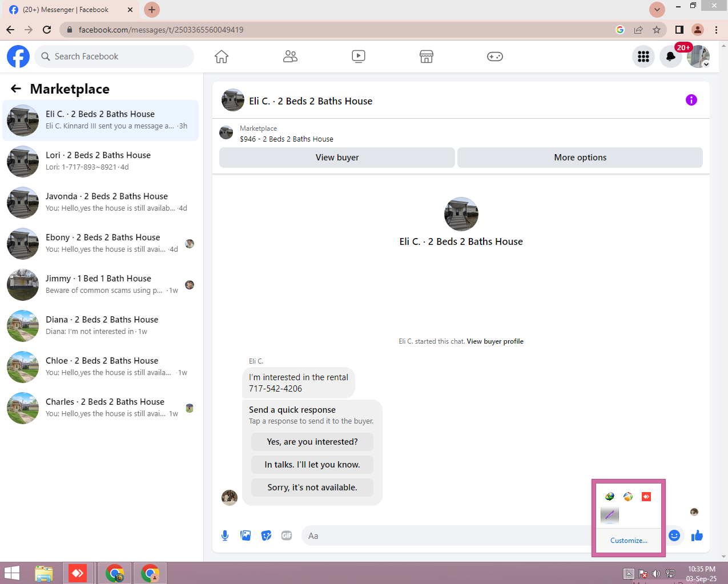Send quick reply In talks. I'll let you know.
This screenshot has width=728, height=584.
click(312, 465)
